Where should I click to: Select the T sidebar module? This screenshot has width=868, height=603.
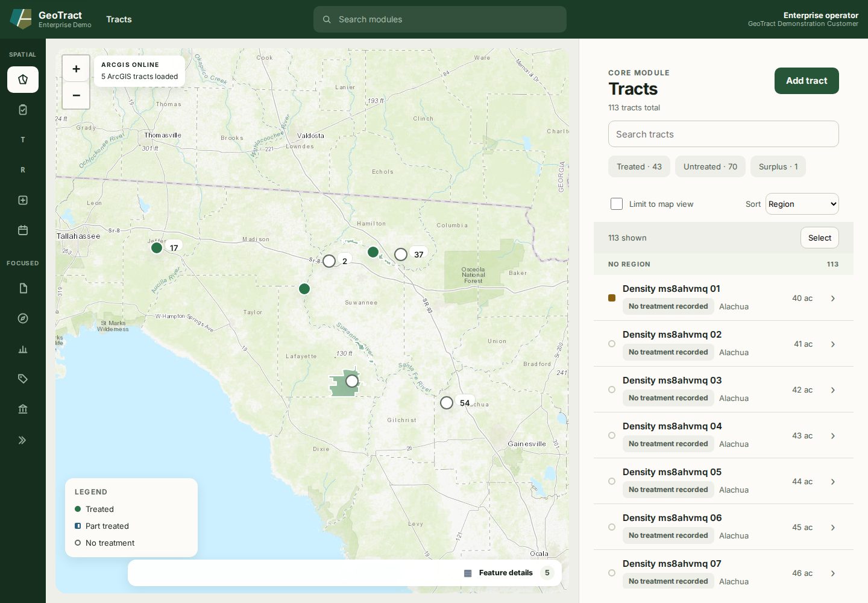coord(23,140)
